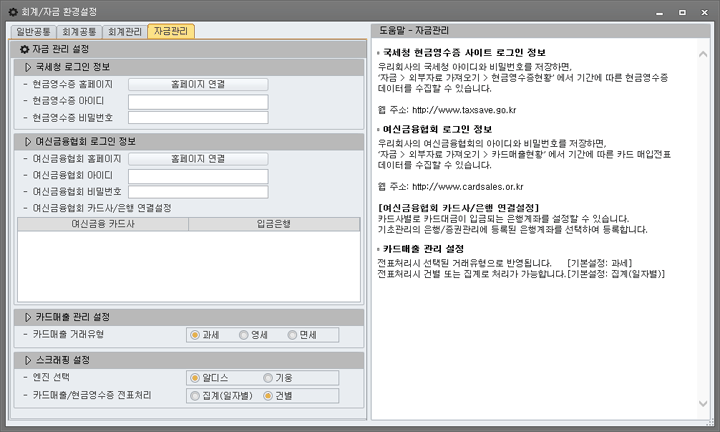Click the 스크래핑 설정 disclosure triangle

tap(28, 358)
